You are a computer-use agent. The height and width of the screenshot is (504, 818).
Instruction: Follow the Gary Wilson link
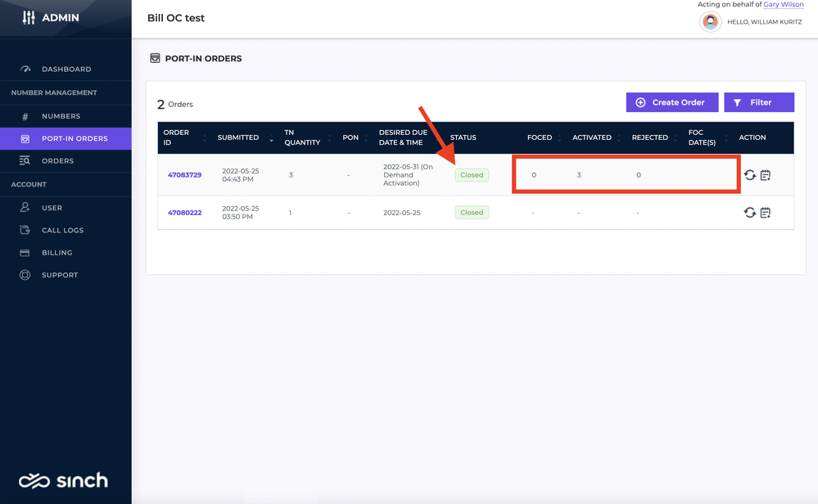[784, 4]
